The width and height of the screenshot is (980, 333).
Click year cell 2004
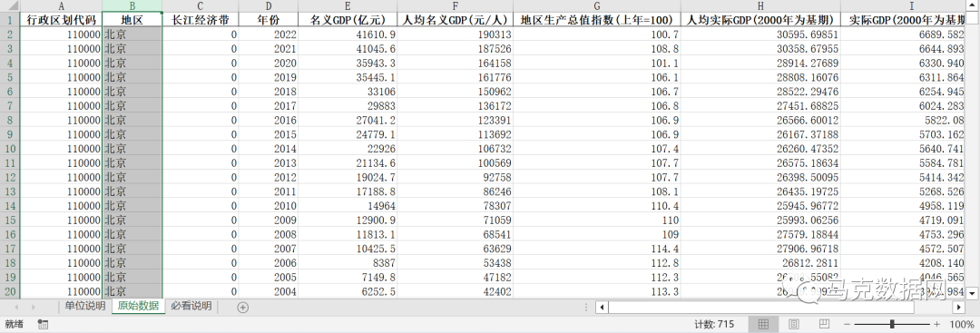[268, 291]
